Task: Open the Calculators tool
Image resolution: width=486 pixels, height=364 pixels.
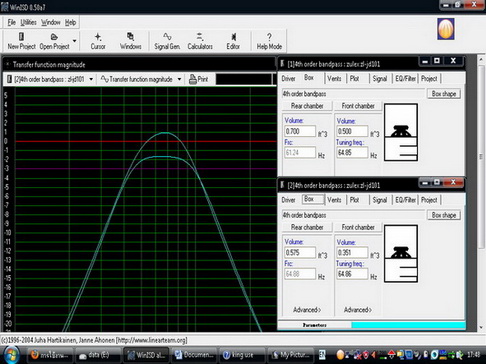Action: coord(200,41)
